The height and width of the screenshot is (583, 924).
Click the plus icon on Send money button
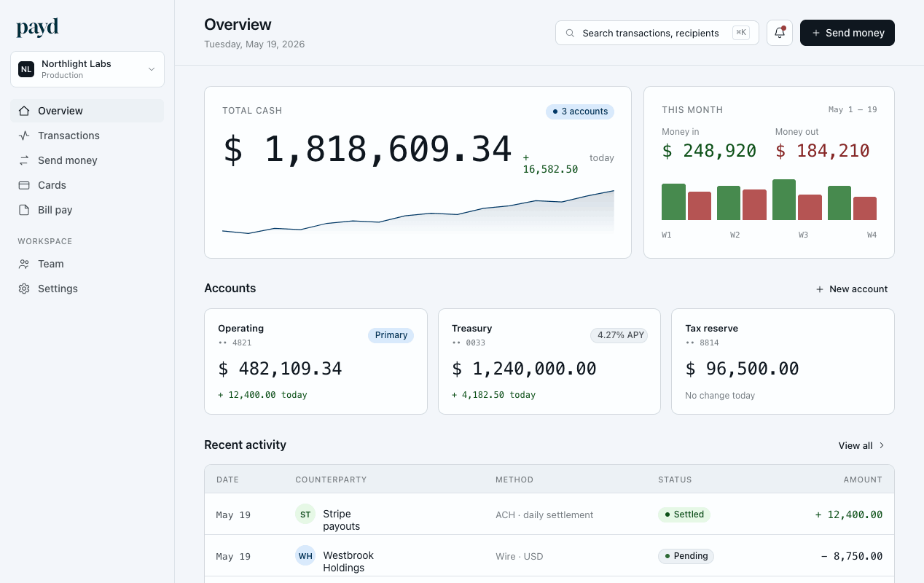(x=816, y=33)
